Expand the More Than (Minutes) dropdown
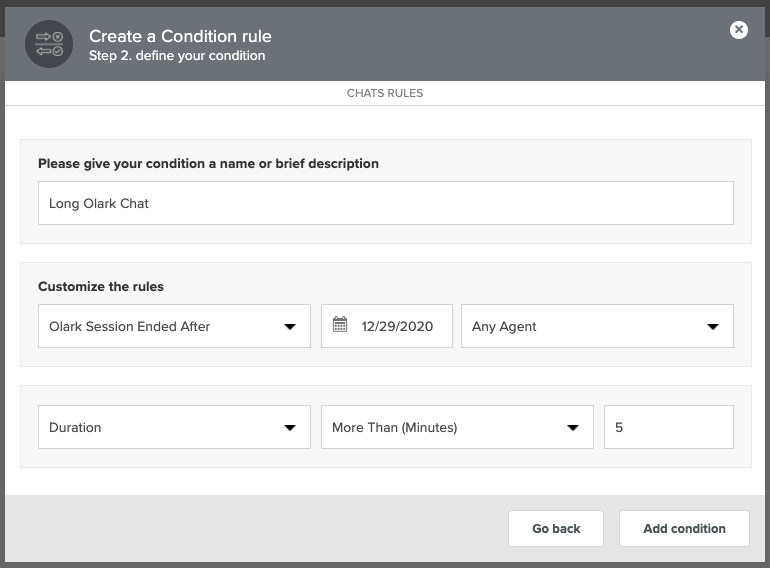This screenshot has width=770, height=568. pos(457,427)
